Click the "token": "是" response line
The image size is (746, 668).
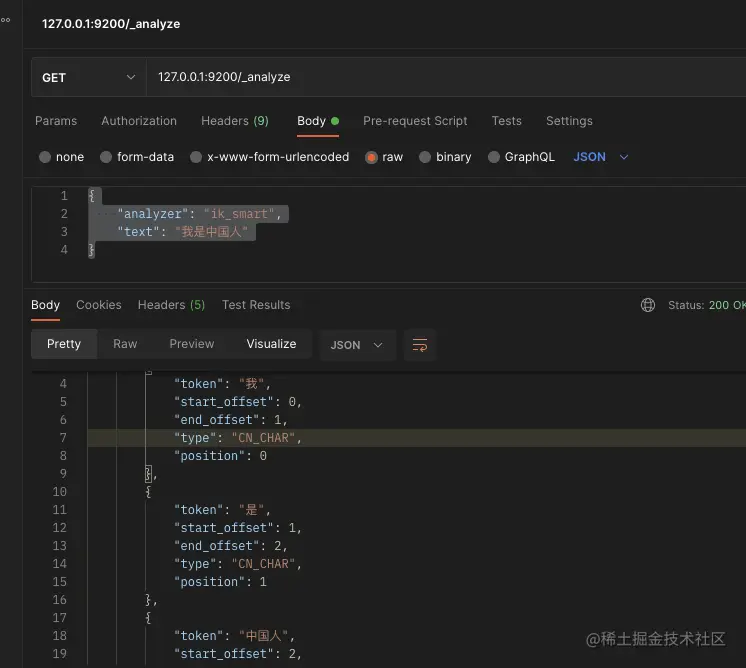[222, 510]
